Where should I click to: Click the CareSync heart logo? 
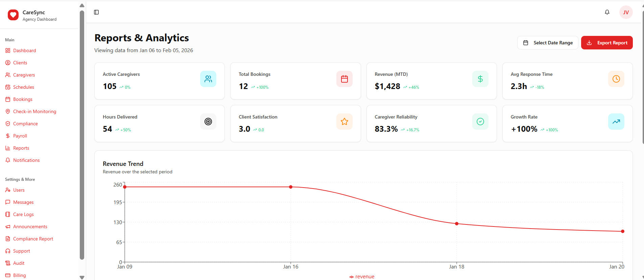pos(13,15)
